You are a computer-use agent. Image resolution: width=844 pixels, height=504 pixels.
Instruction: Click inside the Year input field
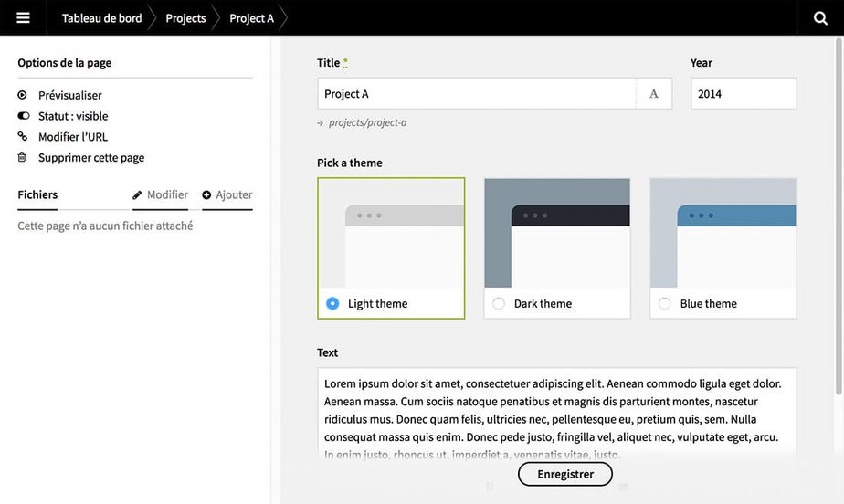pos(743,94)
